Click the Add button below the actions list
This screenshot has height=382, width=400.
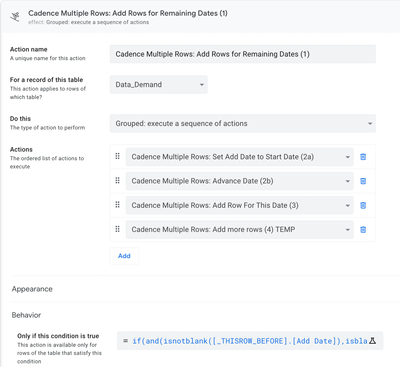124,256
